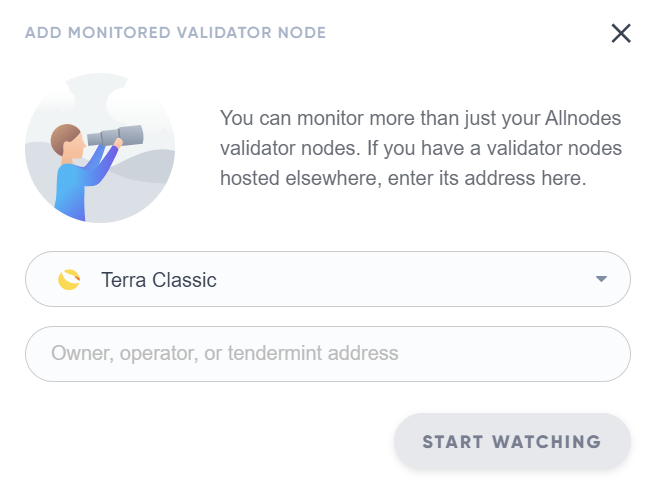Click the word 'Allnodes' in the description
Viewport: 660px width, 493px height.
588,117
